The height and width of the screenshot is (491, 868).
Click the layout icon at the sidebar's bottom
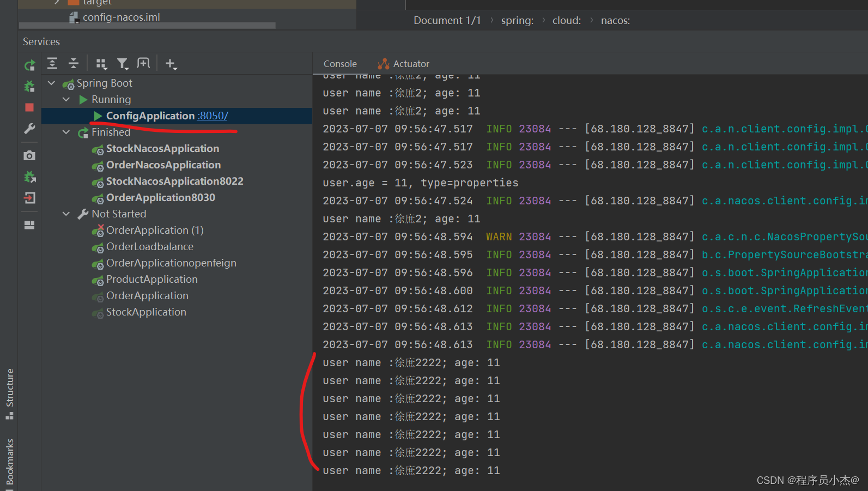point(29,225)
